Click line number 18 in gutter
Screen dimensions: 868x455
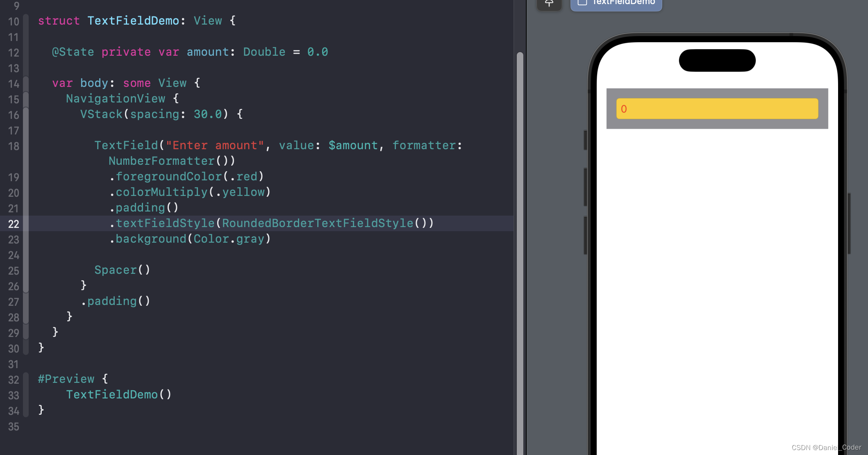pos(14,146)
